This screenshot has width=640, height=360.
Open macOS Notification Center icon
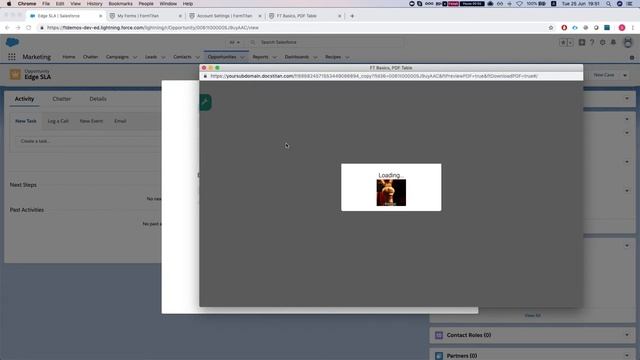tap(629, 4)
